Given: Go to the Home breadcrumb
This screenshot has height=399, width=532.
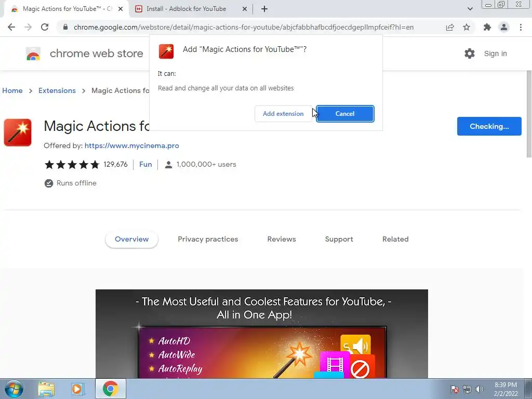Looking at the screenshot, I should point(12,90).
